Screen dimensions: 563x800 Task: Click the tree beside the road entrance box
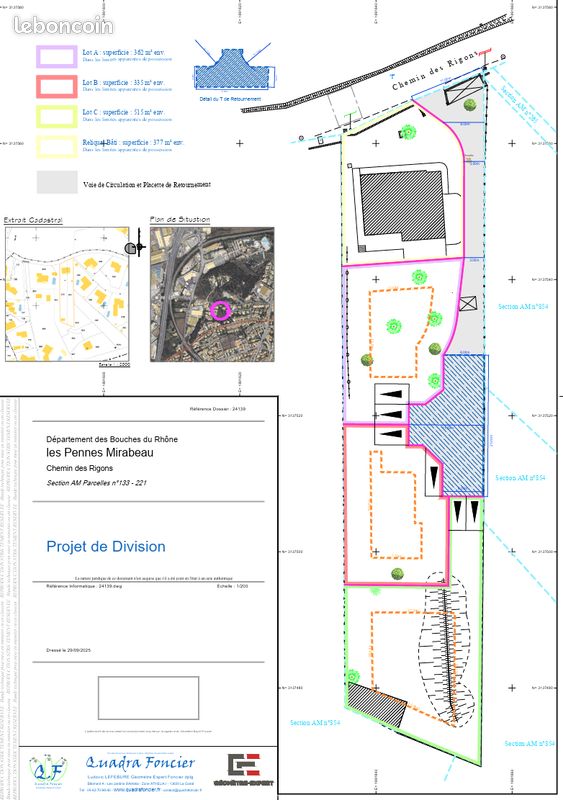(470, 105)
